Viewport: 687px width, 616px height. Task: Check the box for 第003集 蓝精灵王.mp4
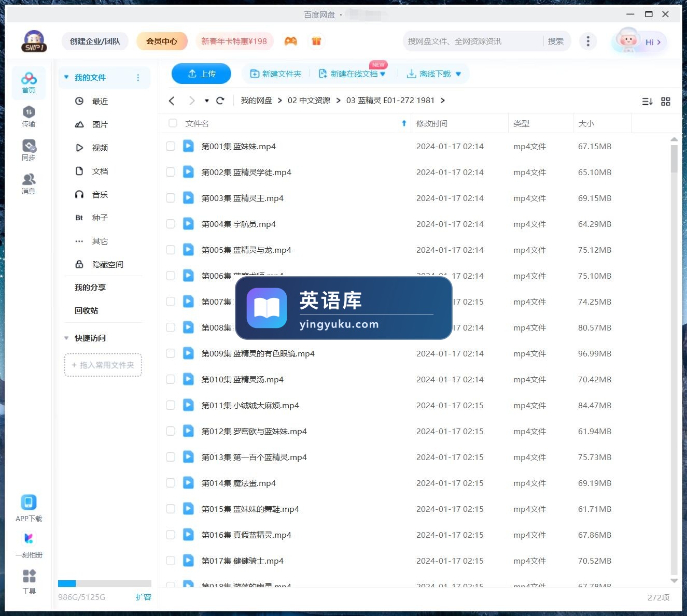pos(171,198)
